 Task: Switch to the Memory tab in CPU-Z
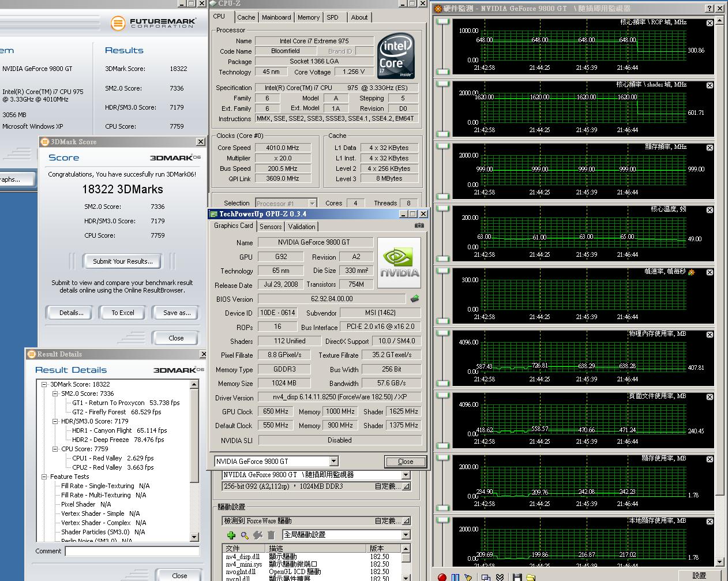pos(309,17)
